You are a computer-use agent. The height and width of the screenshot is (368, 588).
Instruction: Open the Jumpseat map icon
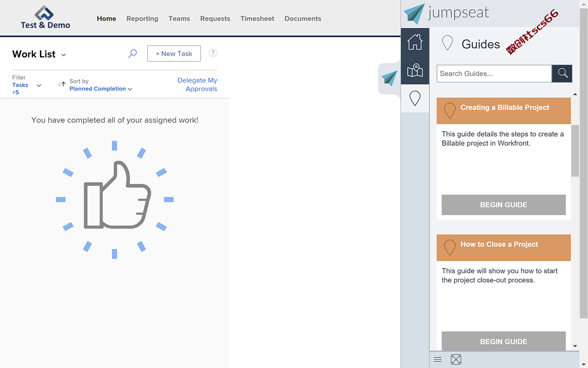[415, 70]
